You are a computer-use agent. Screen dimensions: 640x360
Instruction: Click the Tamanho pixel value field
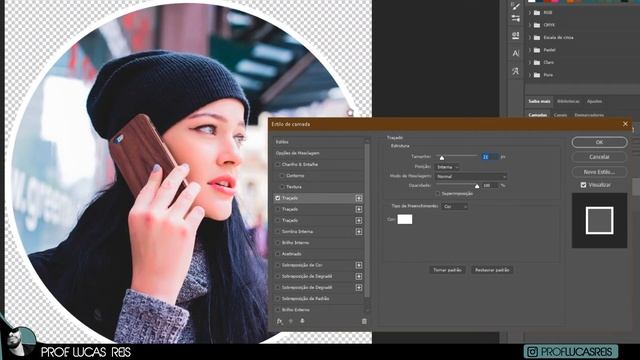[489, 157]
